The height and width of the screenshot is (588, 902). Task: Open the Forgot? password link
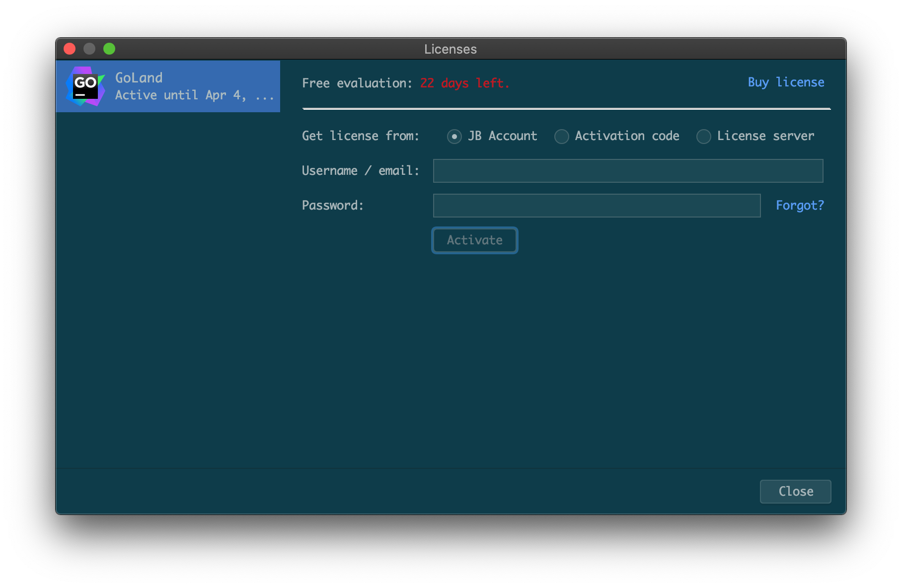(x=800, y=206)
